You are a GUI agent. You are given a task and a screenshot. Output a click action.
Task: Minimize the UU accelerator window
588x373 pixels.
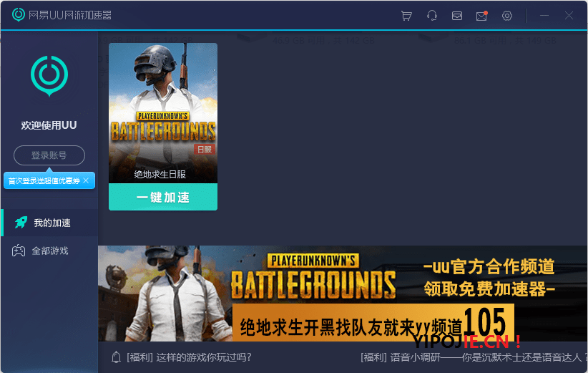point(544,15)
